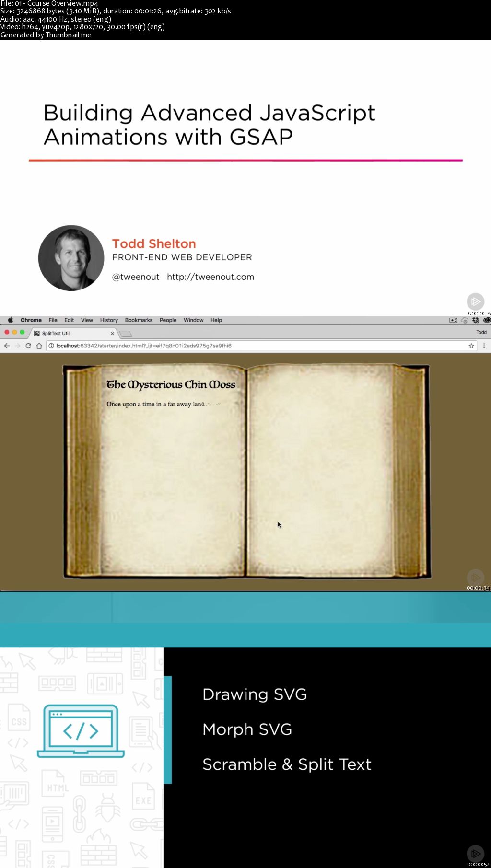Click the Dropbox status icon in menu bar
The width and height of the screenshot is (491, 868).
click(476, 320)
